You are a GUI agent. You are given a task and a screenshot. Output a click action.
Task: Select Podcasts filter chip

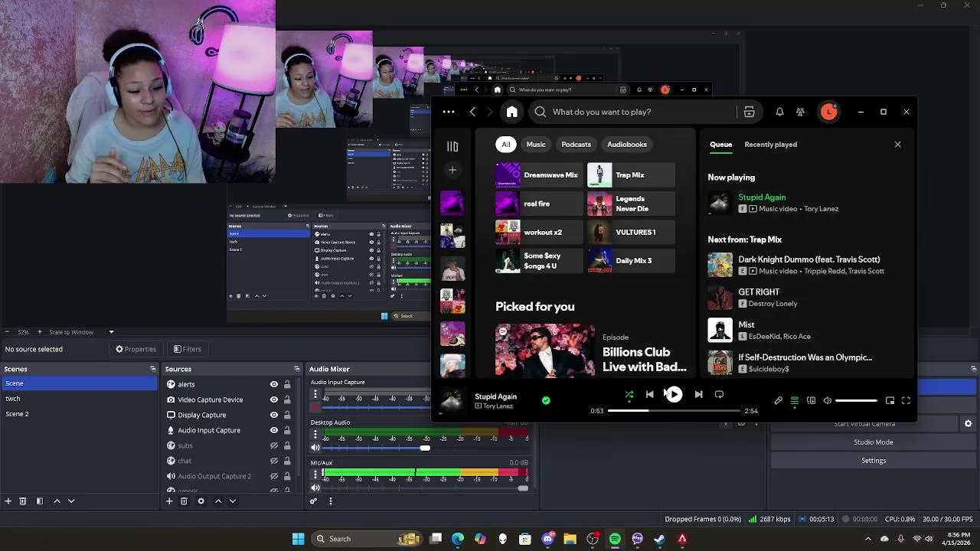pyautogui.click(x=576, y=144)
